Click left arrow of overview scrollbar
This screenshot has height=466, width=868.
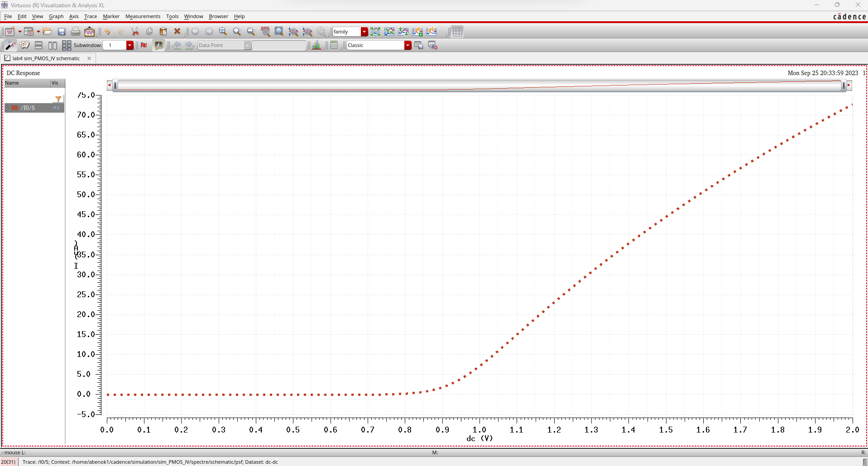pyautogui.click(x=109, y=85)
